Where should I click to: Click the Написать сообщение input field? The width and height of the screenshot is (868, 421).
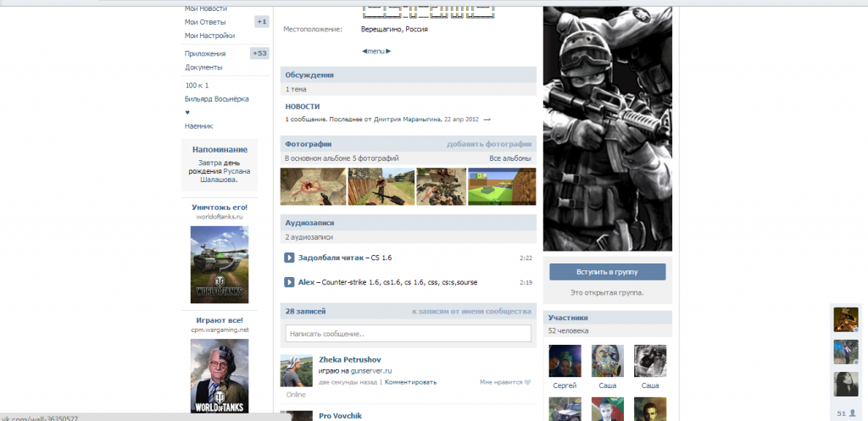408,334
